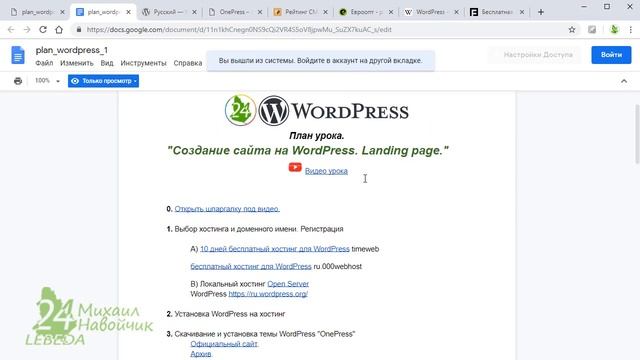Close the active plan_wordpress tab
The height and width of the screenshot is (360, 640).
(x=129, y=12)
